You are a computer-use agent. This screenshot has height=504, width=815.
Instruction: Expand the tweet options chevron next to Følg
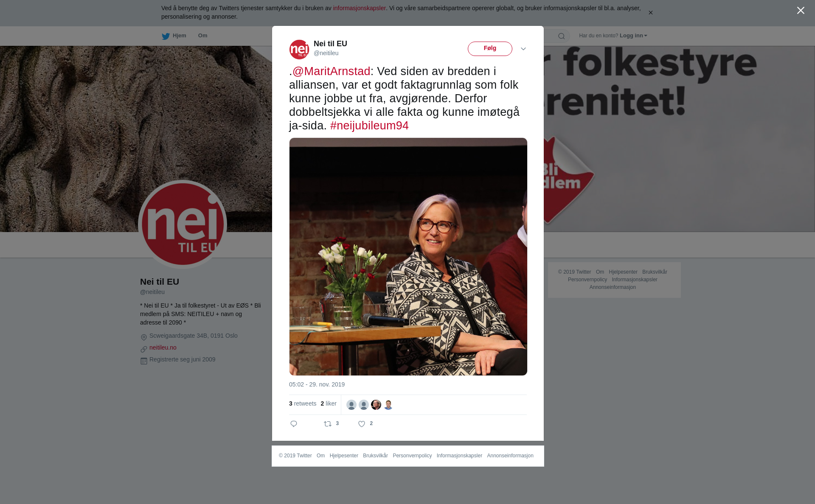[x=523, y=49]
